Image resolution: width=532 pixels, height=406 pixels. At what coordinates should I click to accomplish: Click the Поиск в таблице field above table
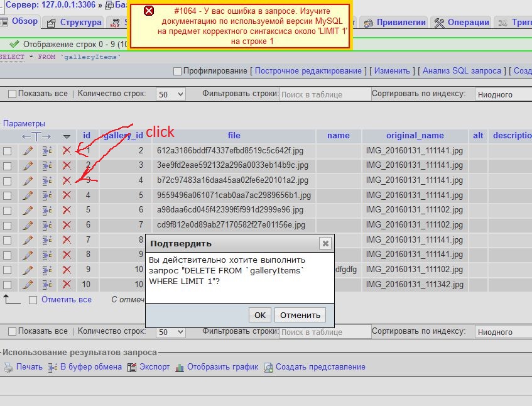325,94
